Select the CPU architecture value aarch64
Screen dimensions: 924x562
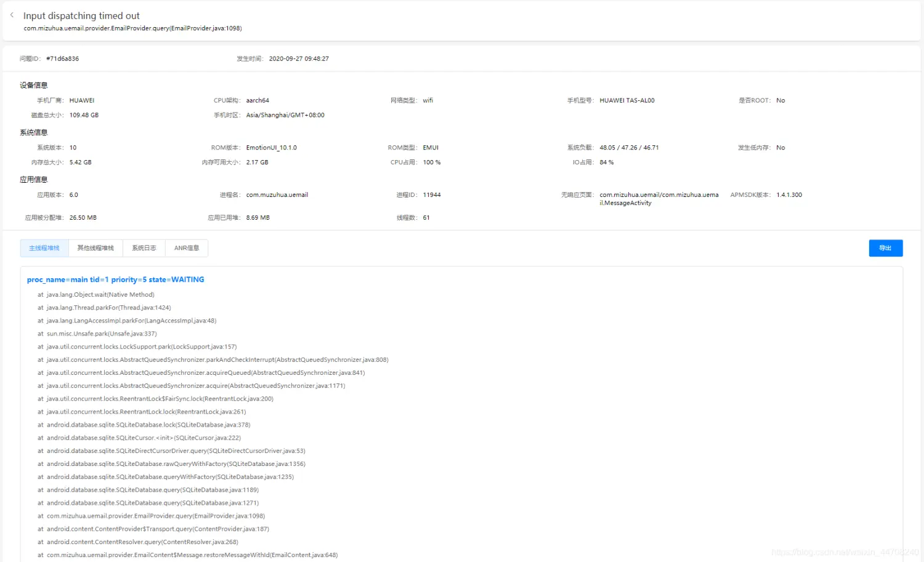pyautogui.click(x=257, y=100)
